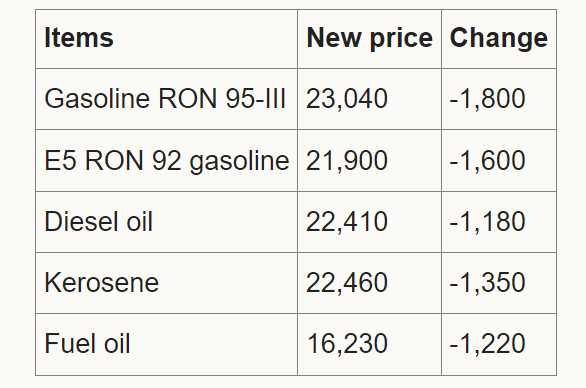586x388 pixels.
Task: Click the 16,230 price value
Action: click(x=347, y=344)
